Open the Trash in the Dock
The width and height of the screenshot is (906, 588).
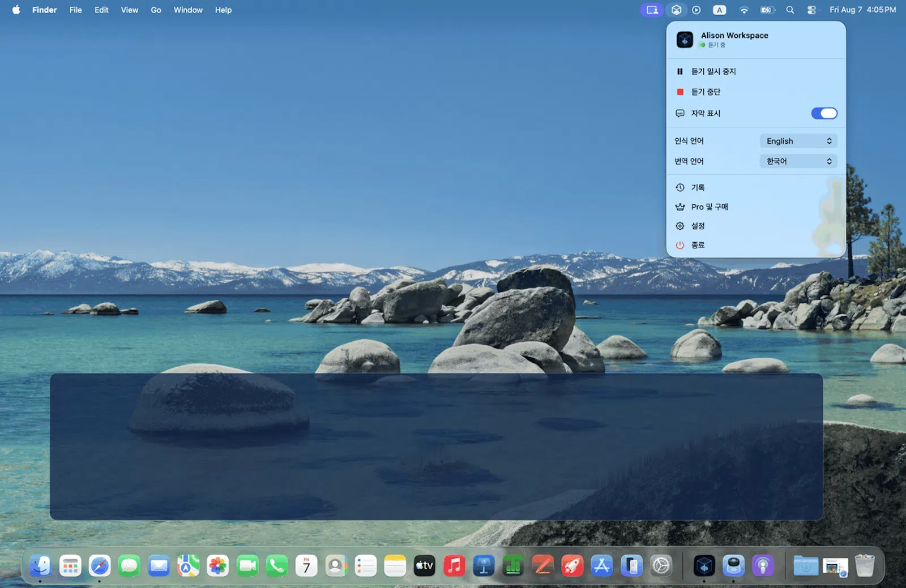(x=865, y=565)
